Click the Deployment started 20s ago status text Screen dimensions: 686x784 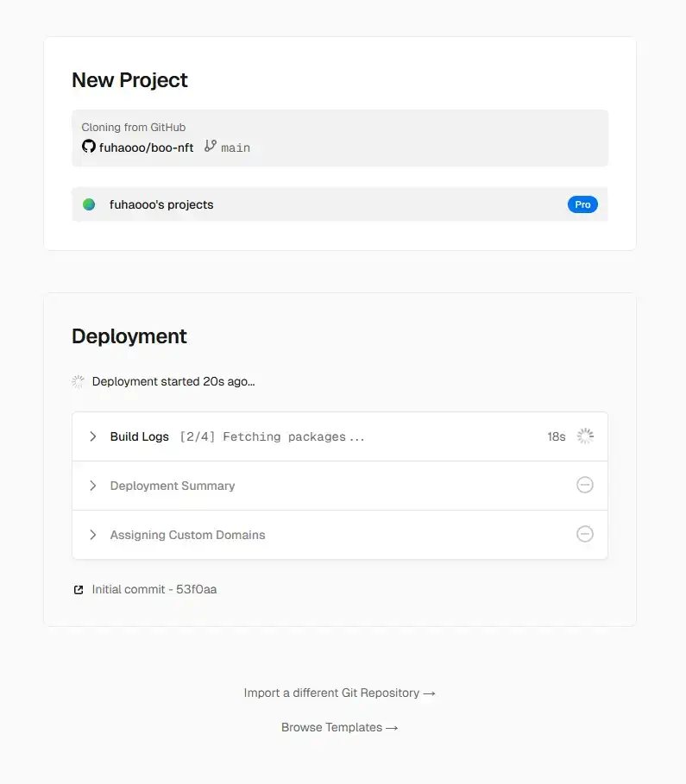[173, 380]
